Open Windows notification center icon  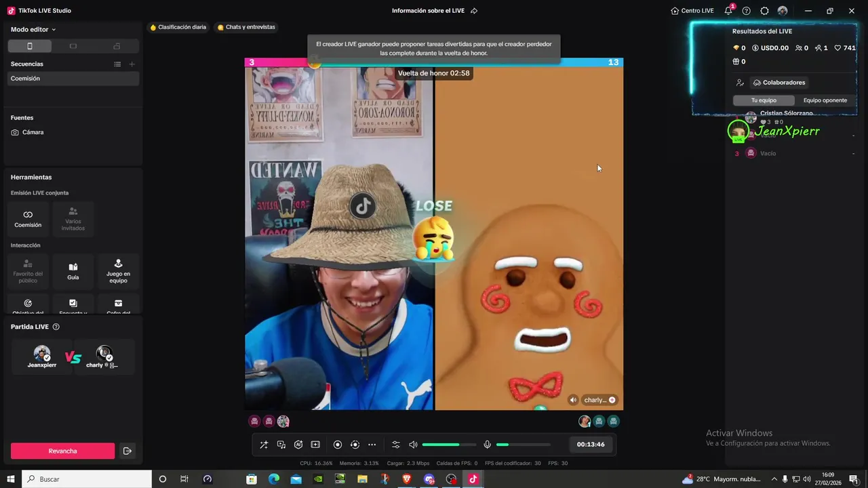click(x=853, y=479)
